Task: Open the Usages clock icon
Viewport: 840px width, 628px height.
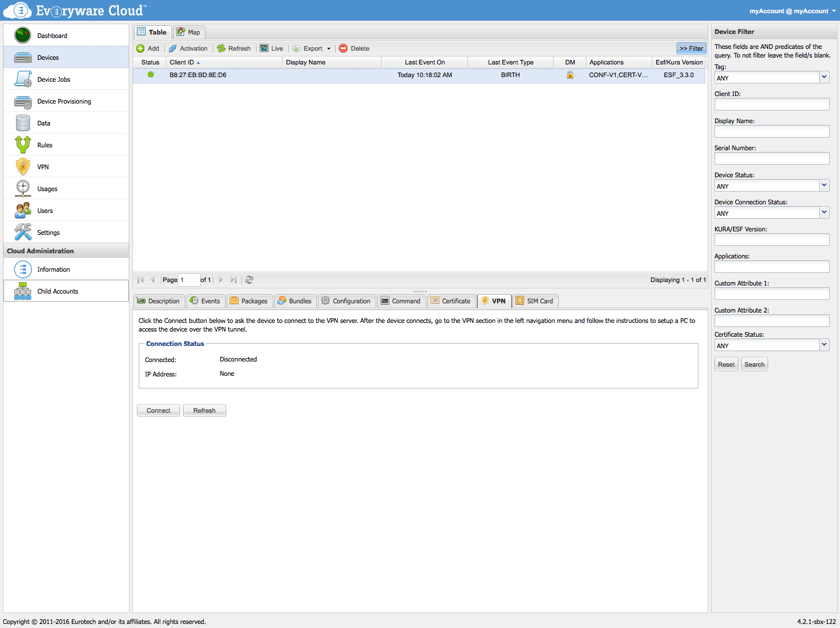Action: 23,189
